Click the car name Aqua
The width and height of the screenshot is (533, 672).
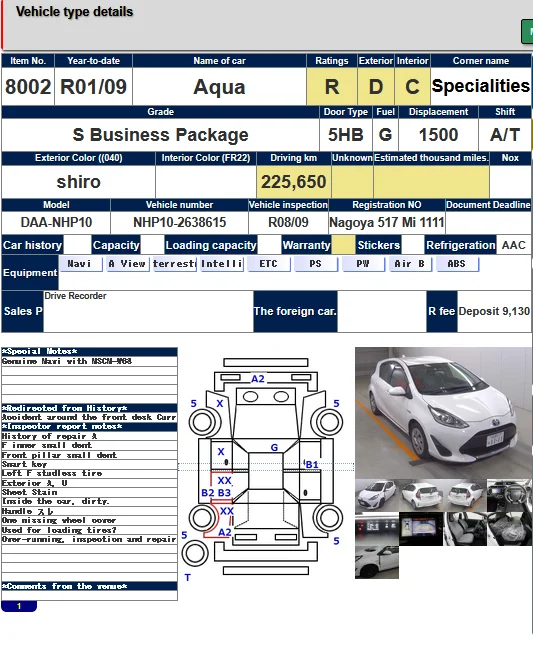pos(219,87)
